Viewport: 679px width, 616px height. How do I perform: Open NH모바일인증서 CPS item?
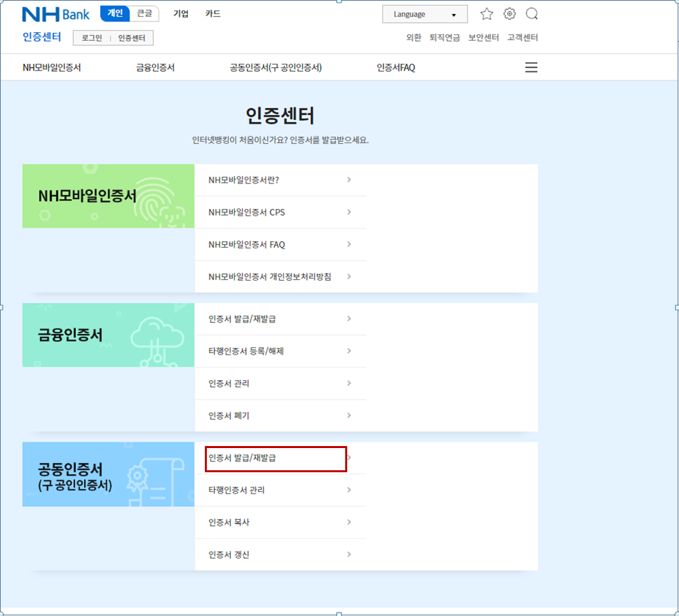pyautogui.click(x=280, y=212)
